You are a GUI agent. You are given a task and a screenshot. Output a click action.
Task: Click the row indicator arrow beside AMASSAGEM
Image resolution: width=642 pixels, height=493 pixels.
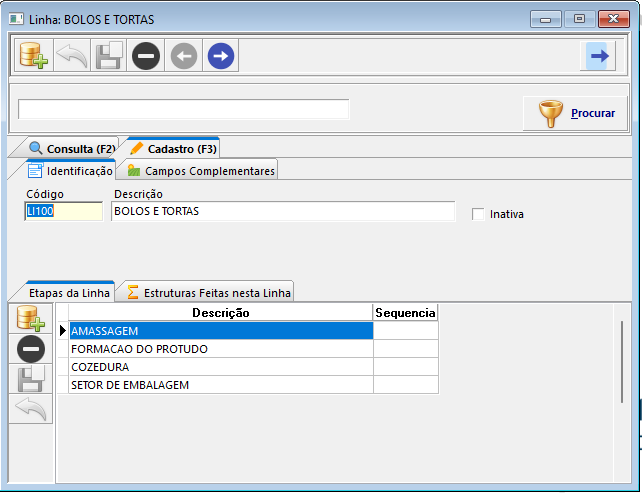63,331
